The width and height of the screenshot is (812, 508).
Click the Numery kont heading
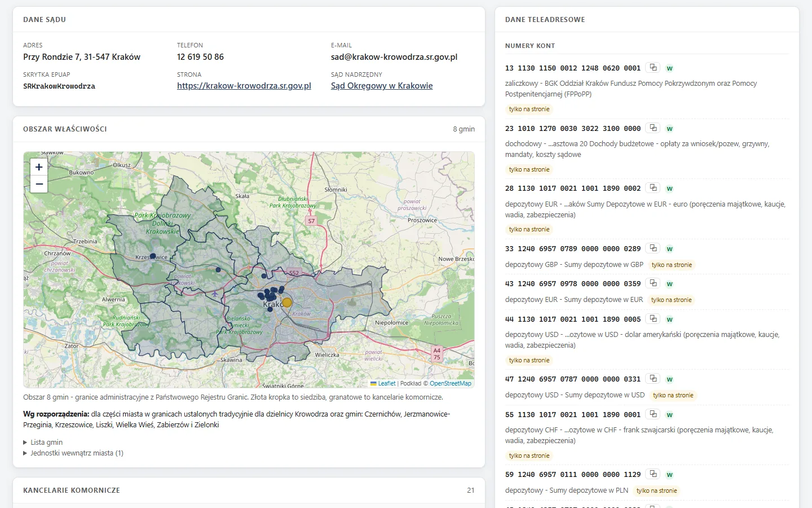[530, 46]
